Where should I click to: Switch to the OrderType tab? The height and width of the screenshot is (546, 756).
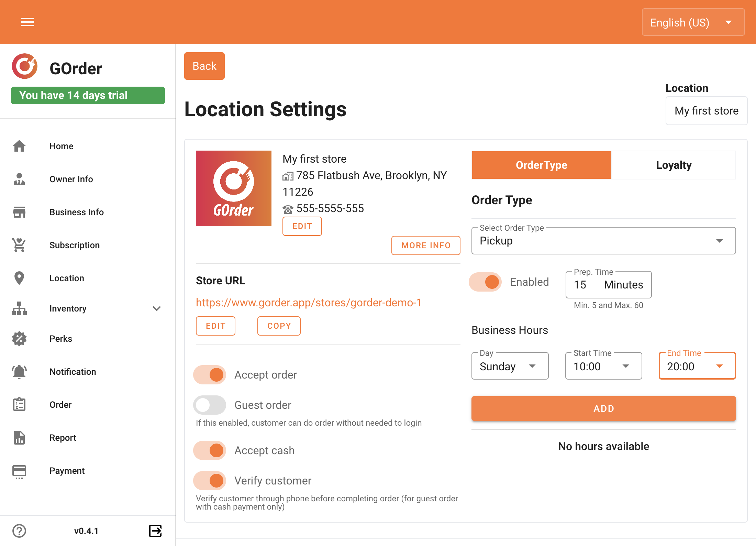coord(542,165)
